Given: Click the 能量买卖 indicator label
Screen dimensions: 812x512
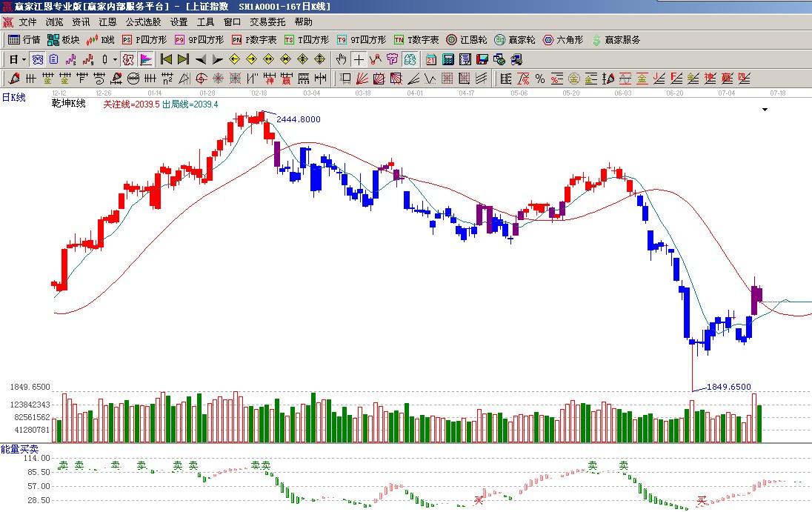Looking at the screenshot, I should [x=20, y=449].
